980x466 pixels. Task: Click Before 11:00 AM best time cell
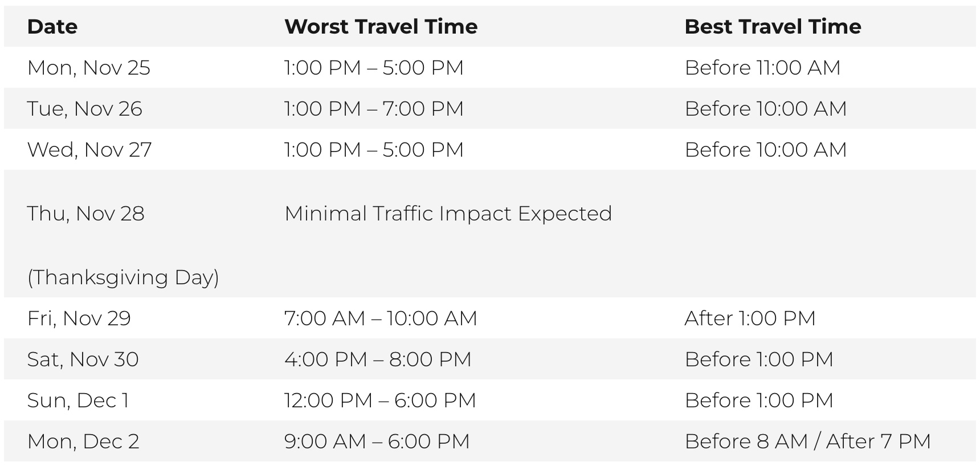(762, 68)
